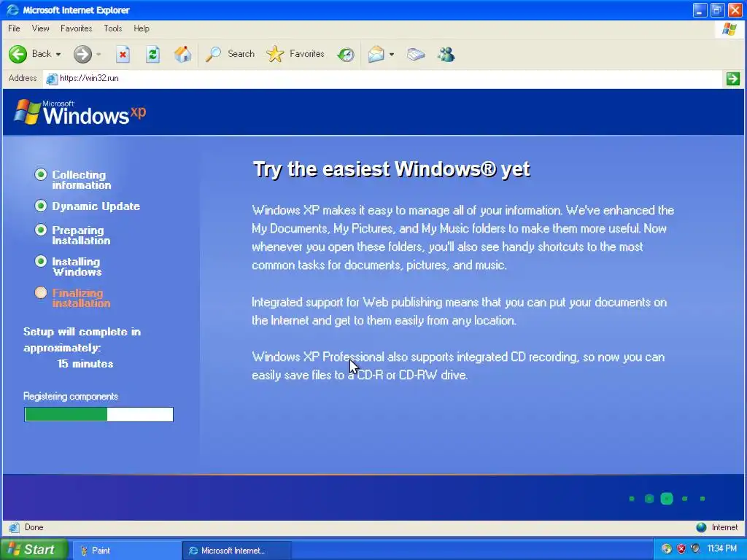Minimize the Internet Explorer window

click(x=700, y=10)
